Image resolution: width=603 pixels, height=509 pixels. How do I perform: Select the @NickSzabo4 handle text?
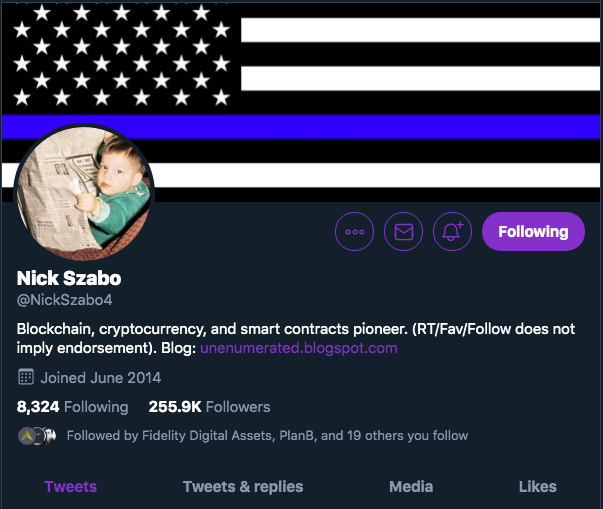pyautogui.click(x=65, y=300)
